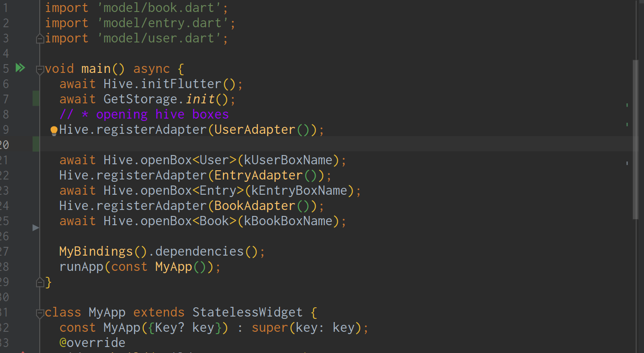Viewport: 644px width, 353px height.
Task: Click the runApp function call
Action: click(x=81, y=267)
